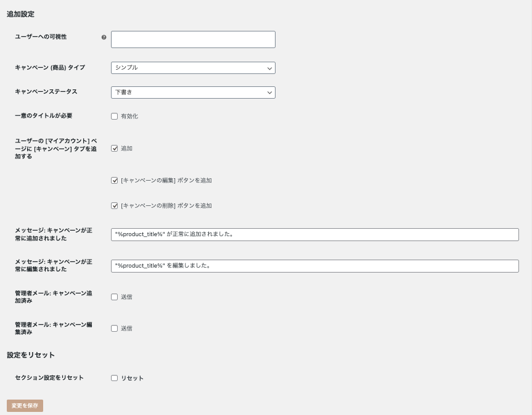Click the キャンペーン (商品) タイプ row label

(x=50, y=67)
